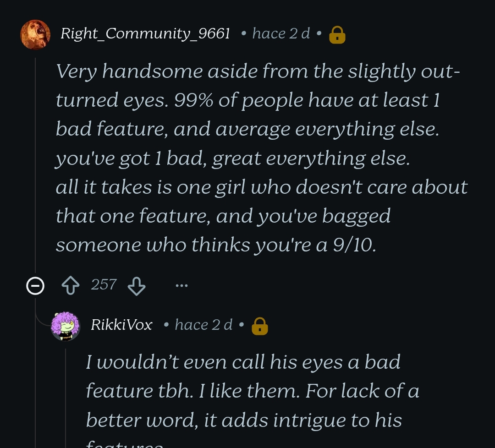Open RikkiVox's purple-haired avatar

click(x=66, y=326)
